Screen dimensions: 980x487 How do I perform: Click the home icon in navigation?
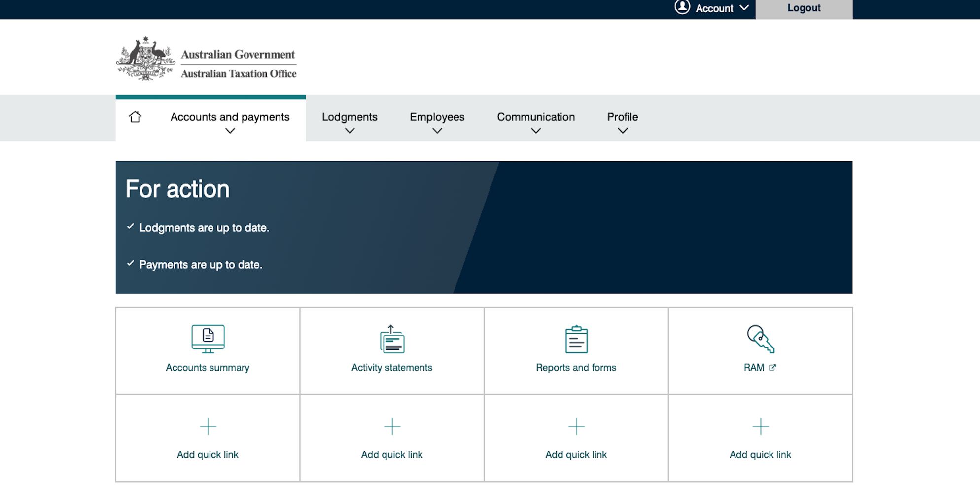(135, 117)
